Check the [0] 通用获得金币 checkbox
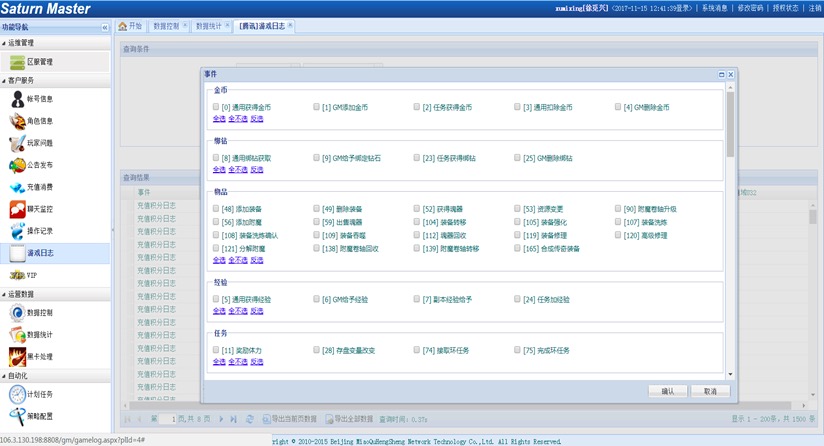Screen dimensions: 824x446 216,107
